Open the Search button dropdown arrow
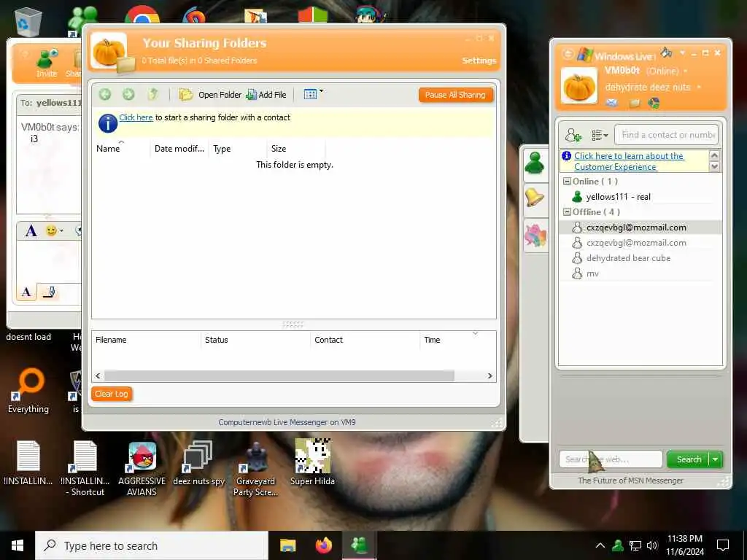The width and height of the screenshot is (747, 560). click(716, 459)
